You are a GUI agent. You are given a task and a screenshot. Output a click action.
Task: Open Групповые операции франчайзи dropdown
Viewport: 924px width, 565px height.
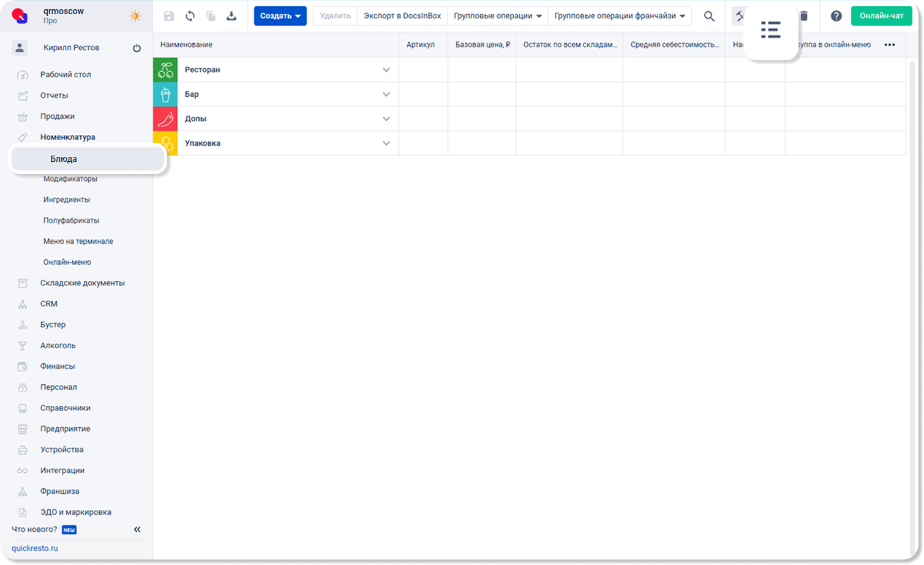(x=620, y=16)
